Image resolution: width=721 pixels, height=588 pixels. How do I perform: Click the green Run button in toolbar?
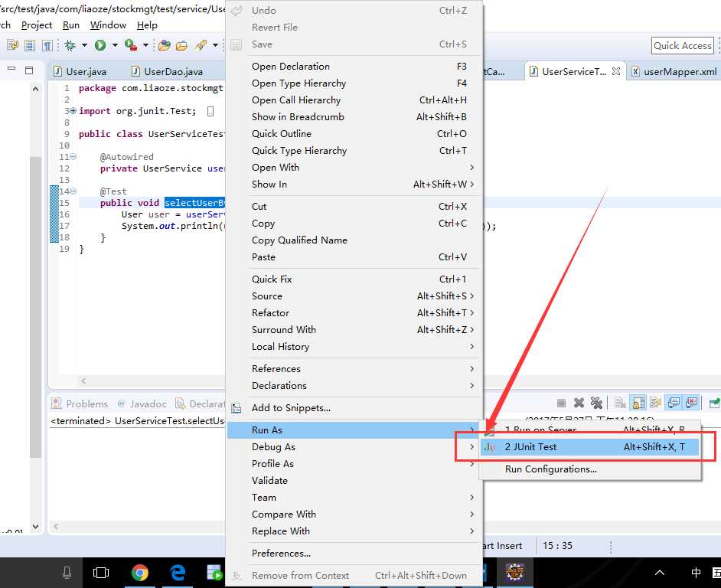coord(100,46)
